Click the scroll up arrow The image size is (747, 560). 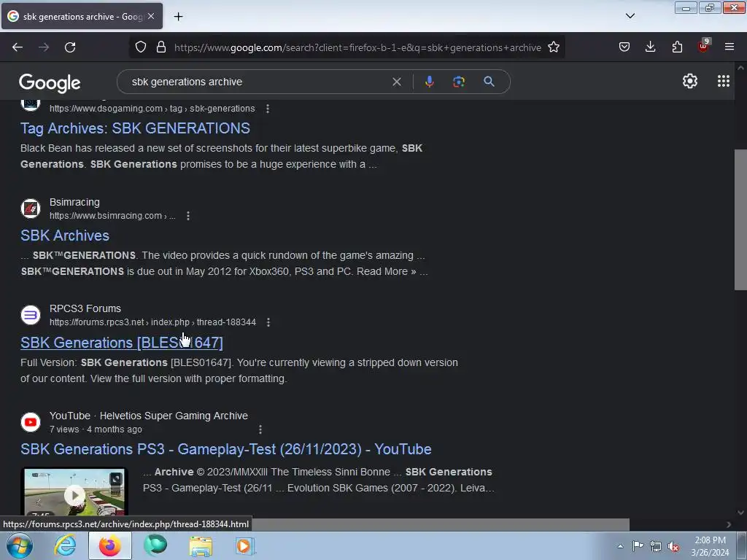click(740, 68)
